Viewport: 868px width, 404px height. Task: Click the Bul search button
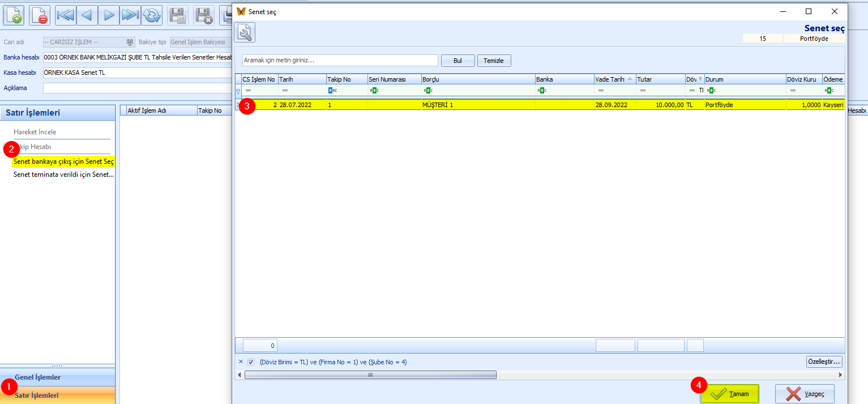pos(457,61)
